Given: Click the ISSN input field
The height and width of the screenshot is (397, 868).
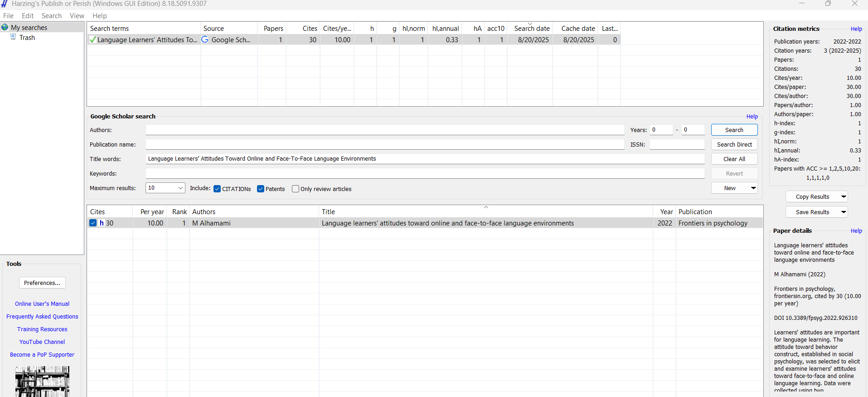Looking at the screenshot, I should pyautogui.click(x=677, y=144).
